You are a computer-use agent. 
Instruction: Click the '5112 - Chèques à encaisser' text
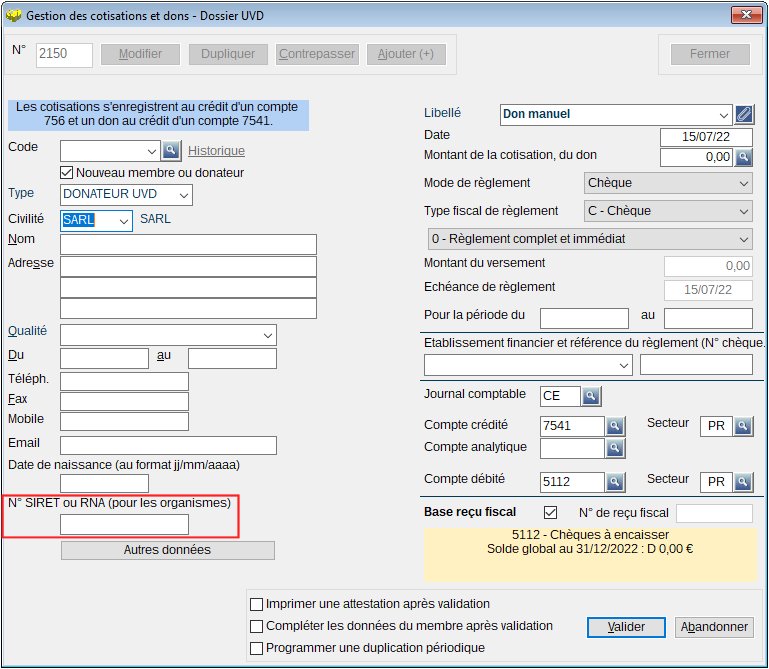pyautogui.click(x=590, y=535)
